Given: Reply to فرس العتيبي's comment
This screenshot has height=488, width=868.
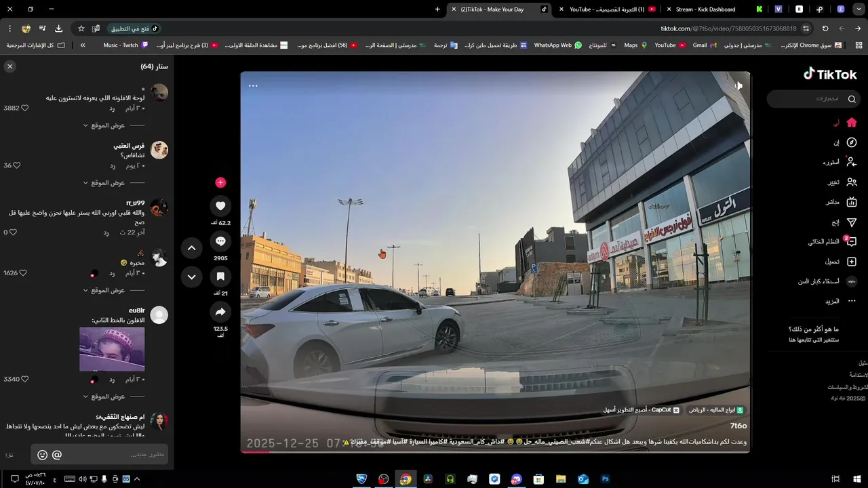Looking at the screenshot, I should pyautogui.click(x=113, y=165).
